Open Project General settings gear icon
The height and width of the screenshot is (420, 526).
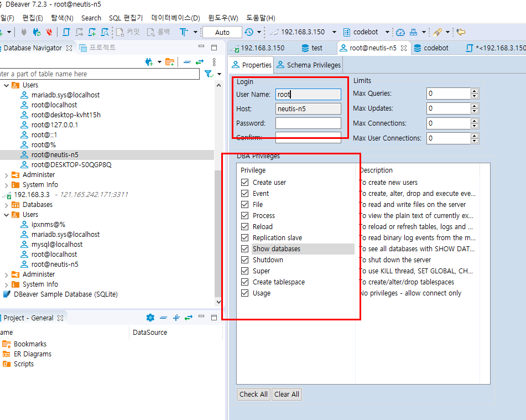150,318
